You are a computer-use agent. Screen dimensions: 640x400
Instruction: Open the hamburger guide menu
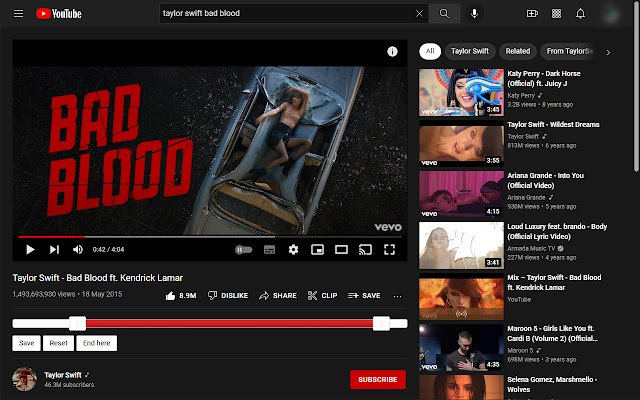point(18,13)
